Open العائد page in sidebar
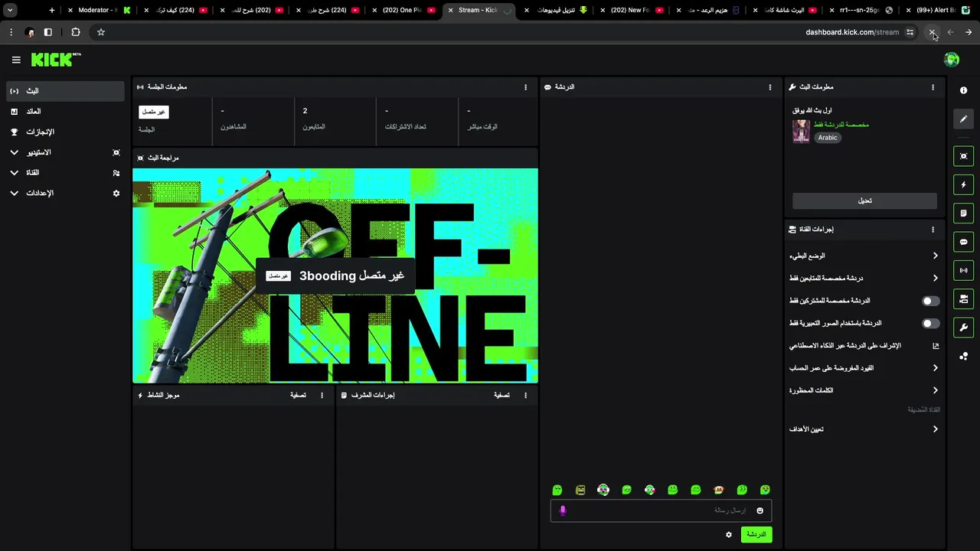 point(65,112)
